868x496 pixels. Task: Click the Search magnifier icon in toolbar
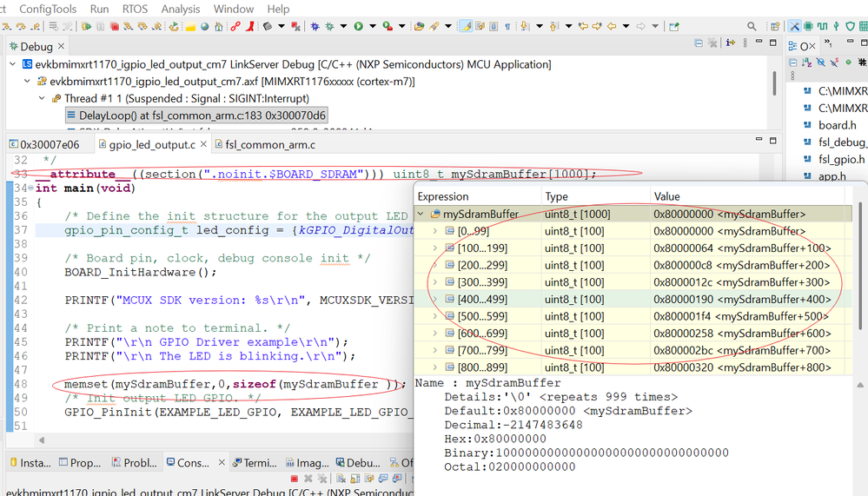(x=752, y=26)
